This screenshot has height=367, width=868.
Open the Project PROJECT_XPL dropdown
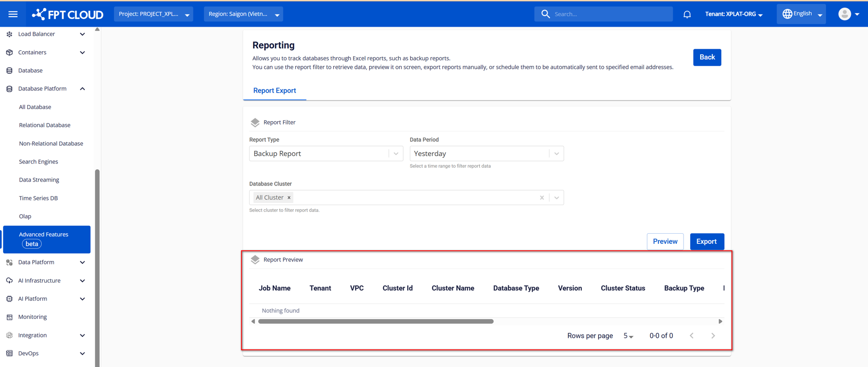click(154, 14)
